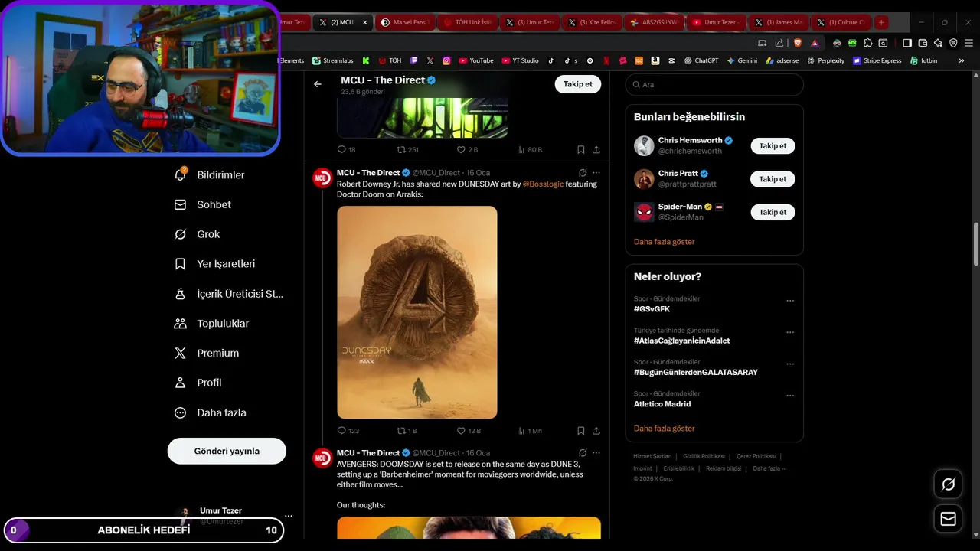Click Gönderi yayınla post button
The width and height of the screenshot is (980, 551).
click(x=227, y=451)
